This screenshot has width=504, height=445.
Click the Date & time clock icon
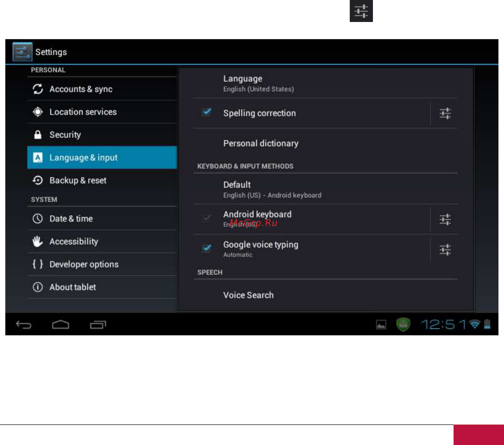pos(38,219)
